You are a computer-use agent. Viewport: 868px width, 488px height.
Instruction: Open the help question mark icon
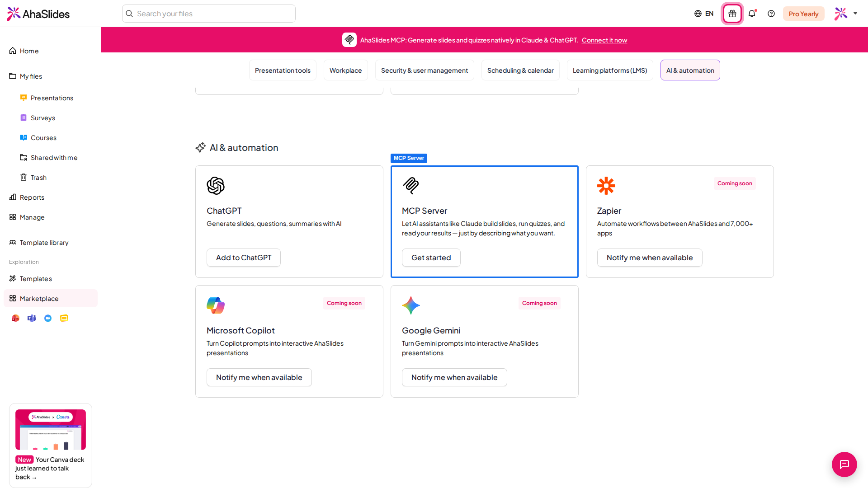tap(771, 14)
